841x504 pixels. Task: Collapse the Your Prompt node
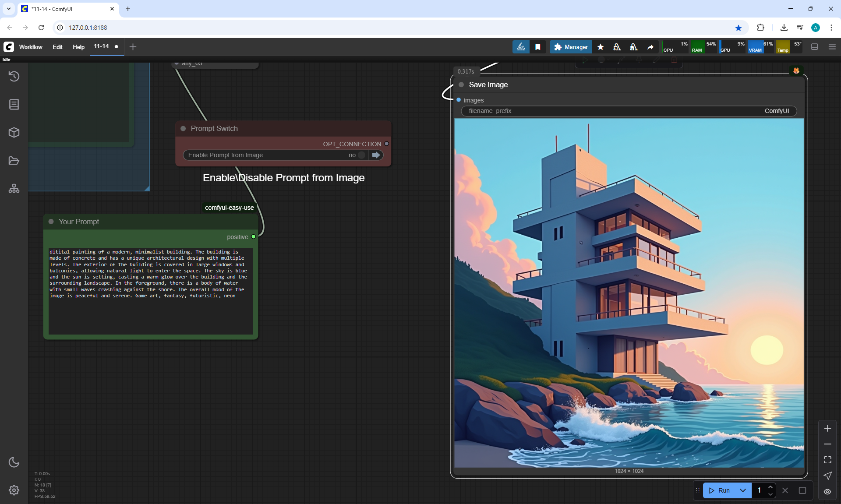51,222
